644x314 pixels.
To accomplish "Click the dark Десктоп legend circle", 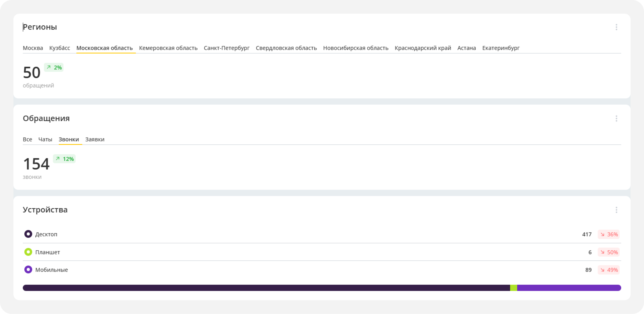I will 28,234.
